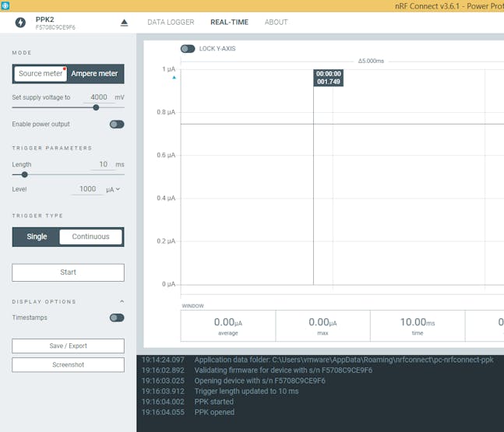
Task: Switch to the Data Logger tab
Action: click(171, 23)
